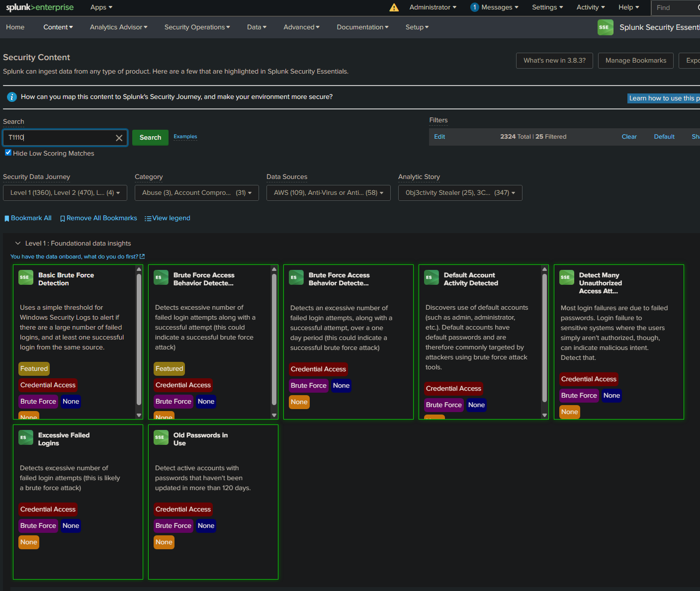Viewport: 700px width, 591px height.
Task: Click the warning triangle in the top bar
Action: point(394,7)
